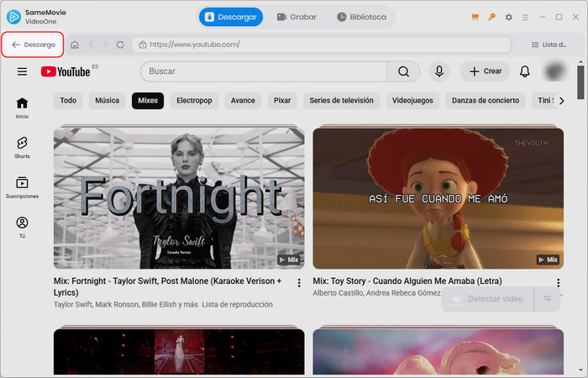Open notifications bell icon
The height and width of the screenshot is (378, 588).
tap(525, 71)
